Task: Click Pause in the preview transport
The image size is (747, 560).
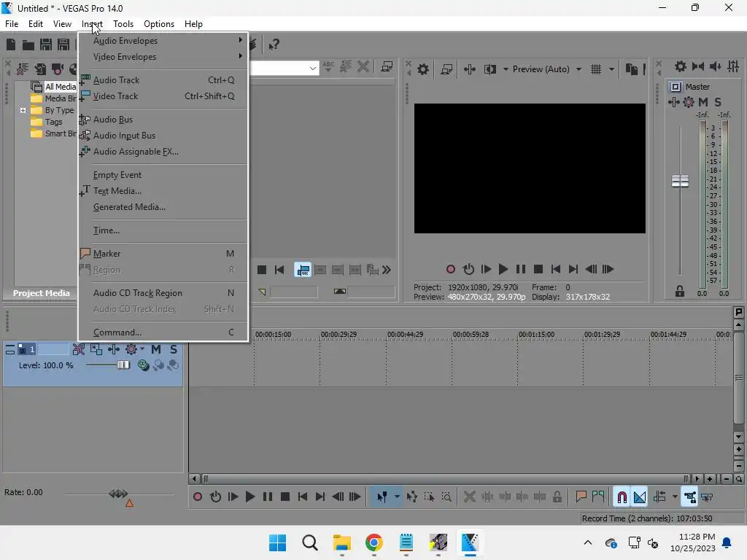Action: [520, 269]
